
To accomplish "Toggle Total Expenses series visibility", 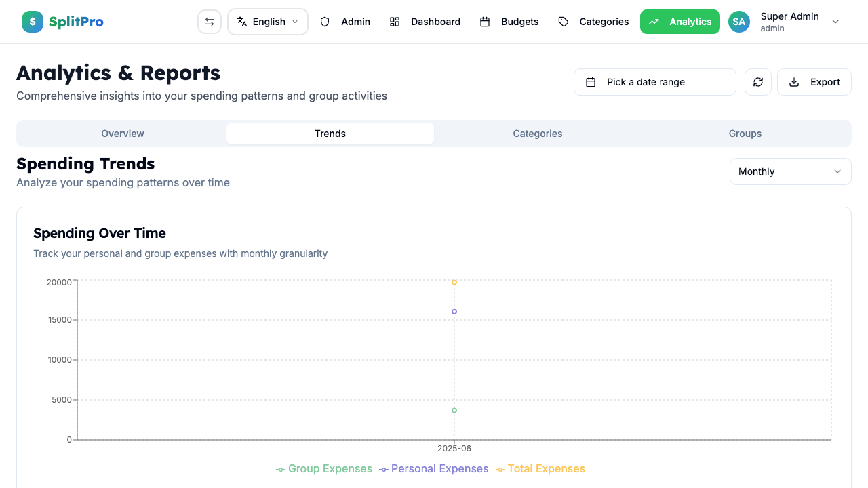I will click(540, 468).
